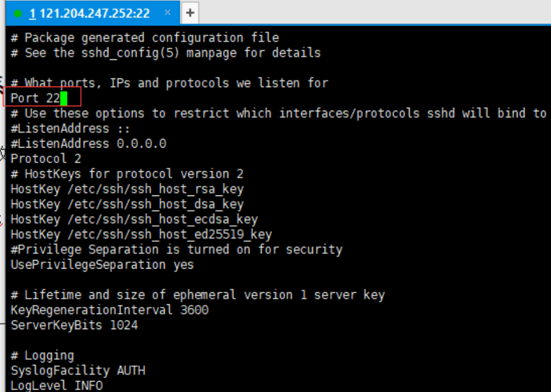This screenshot has width=551, height=392.
Task: Click the green cursor block after Port 22
Action: click(63, 99)
